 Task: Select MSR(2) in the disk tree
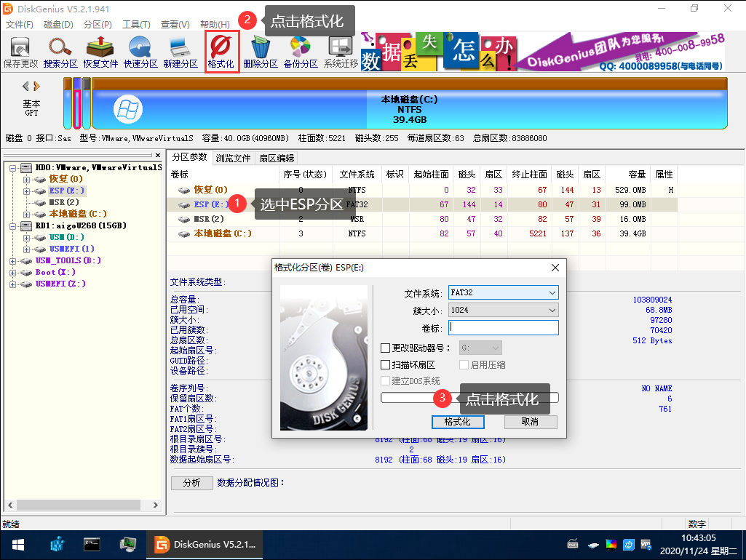(64, 202)
